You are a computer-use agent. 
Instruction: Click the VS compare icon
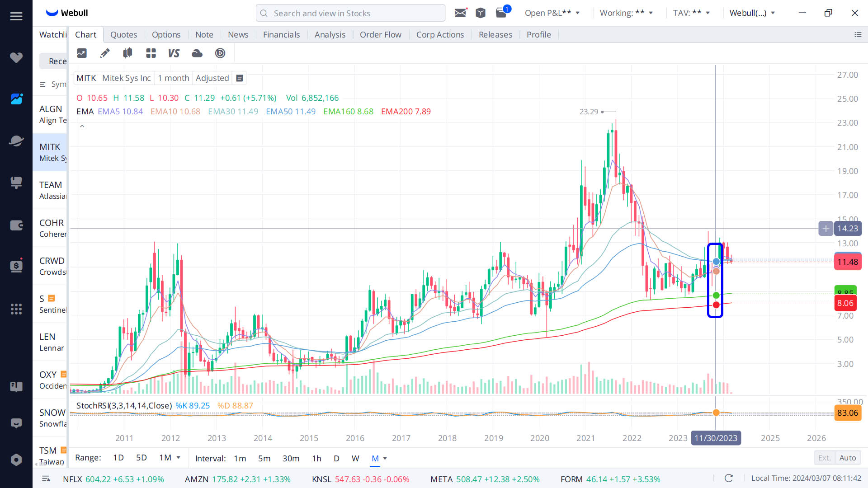174,53
